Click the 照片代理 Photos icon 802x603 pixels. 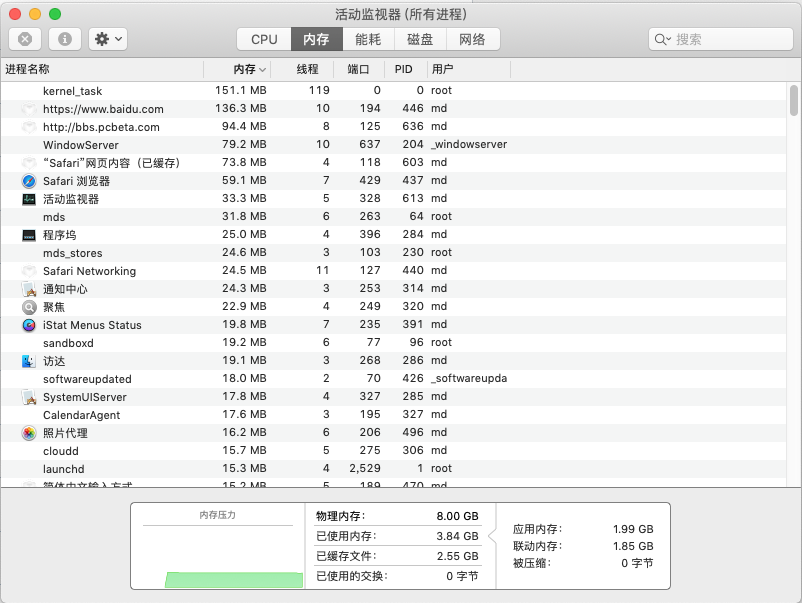(x=29, y=433)
